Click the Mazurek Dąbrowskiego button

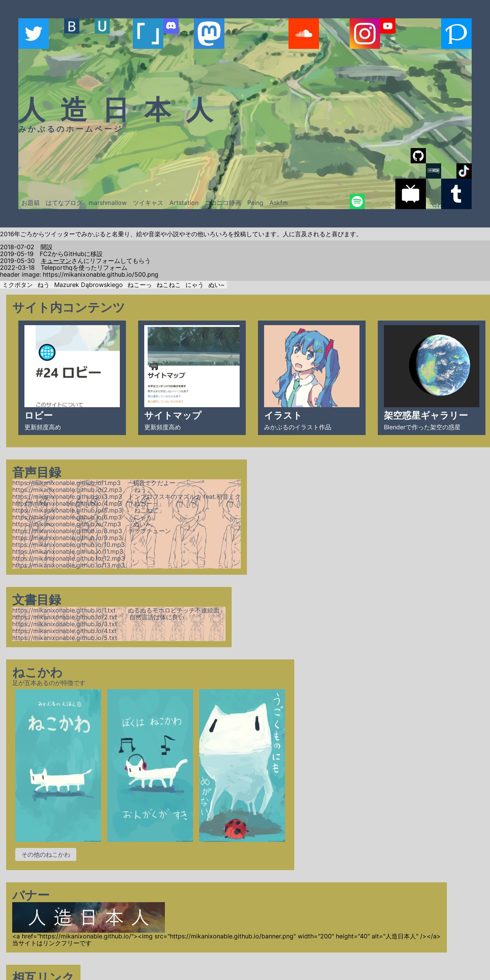coord(89,285)
